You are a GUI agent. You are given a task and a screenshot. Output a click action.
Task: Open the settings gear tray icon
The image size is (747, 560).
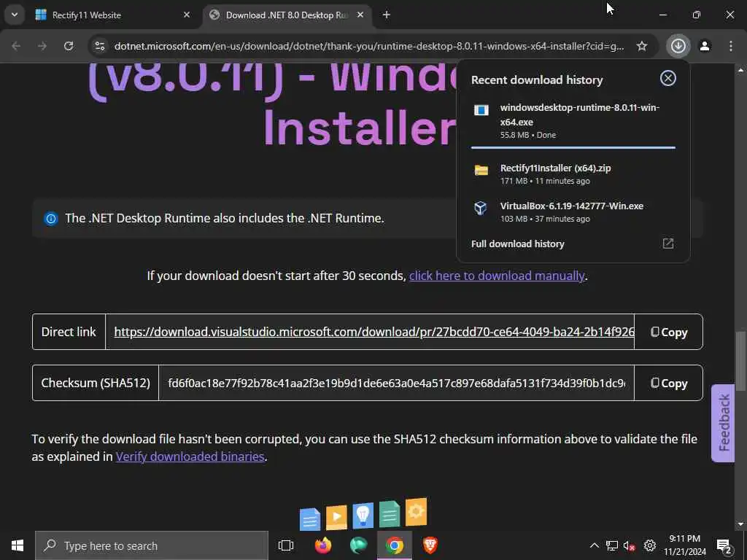click(x=650, y=545)
